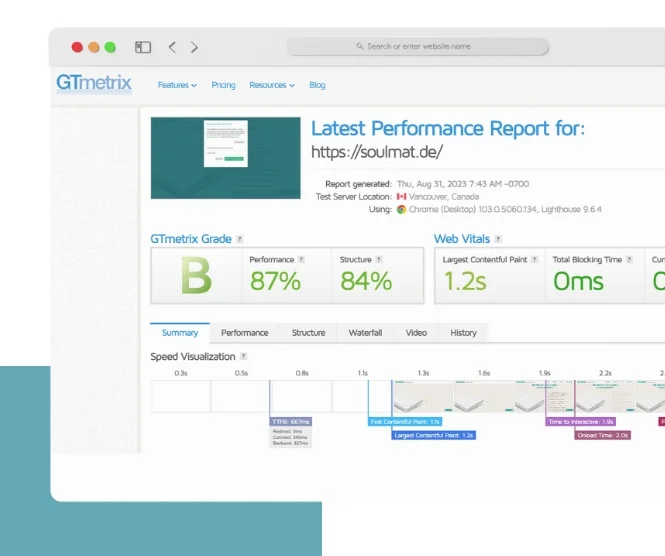This screenshot has height=556, width=665.
Task: Click the 87% performance score
Action: (x=275, y=281)
